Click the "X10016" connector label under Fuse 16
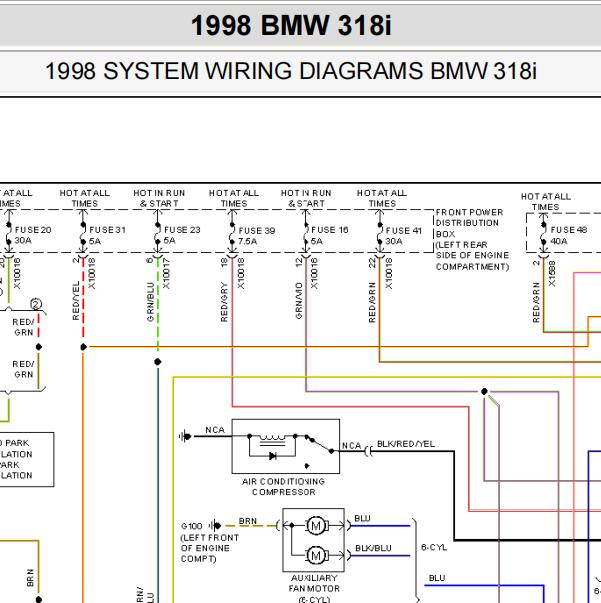This screenshot has height=603, width=601. [x=314, y=273]
